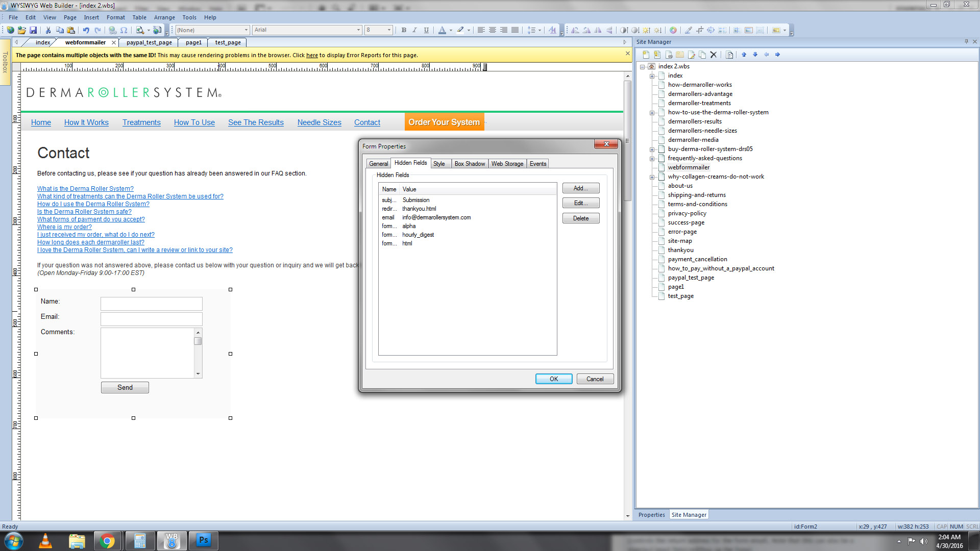Click the here link in warning bar
The width and height of the screenshot is (980, 551).
[x=312, y=55]
